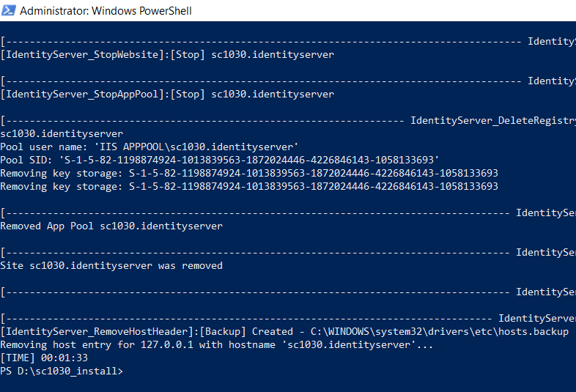Click the 'Site sc1030.identityserver was removed' line

(x=111, y=266)
